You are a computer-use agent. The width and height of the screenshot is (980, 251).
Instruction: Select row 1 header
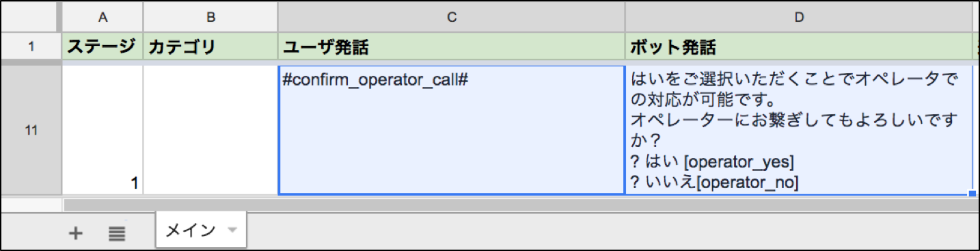31,47
